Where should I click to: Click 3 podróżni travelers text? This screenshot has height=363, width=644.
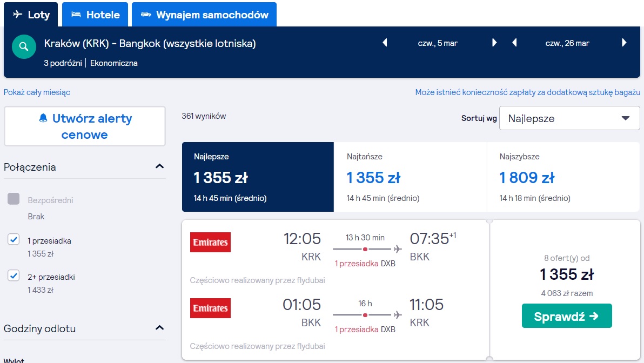[63, 63]
